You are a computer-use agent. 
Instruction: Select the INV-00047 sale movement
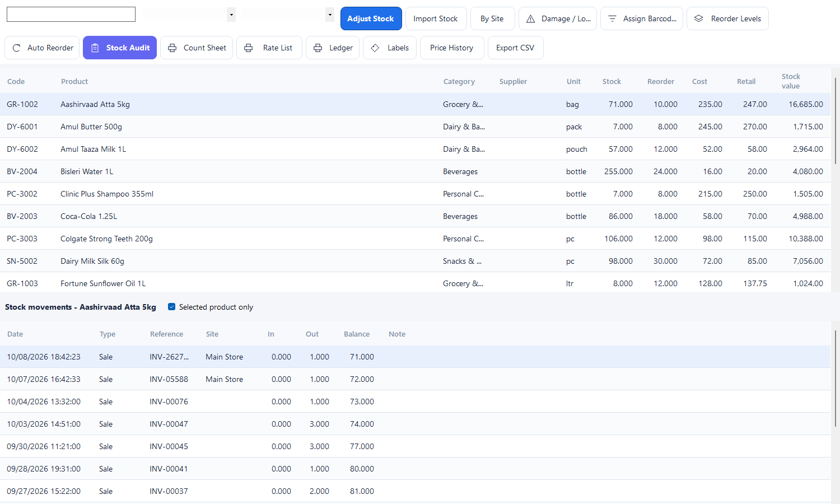pyautogui.click(x=415, y=424)
